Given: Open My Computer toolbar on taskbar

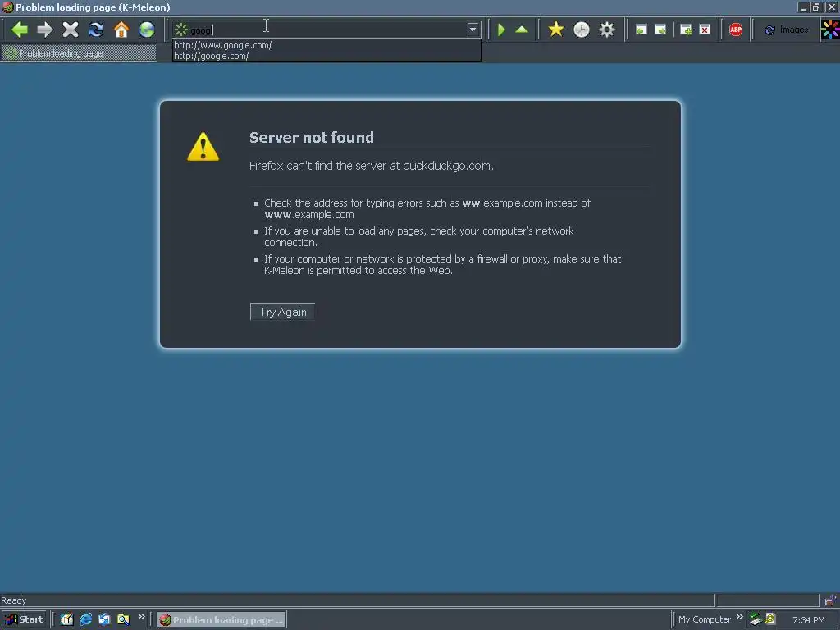Looking at the screenshot, I should coord(705,620).
